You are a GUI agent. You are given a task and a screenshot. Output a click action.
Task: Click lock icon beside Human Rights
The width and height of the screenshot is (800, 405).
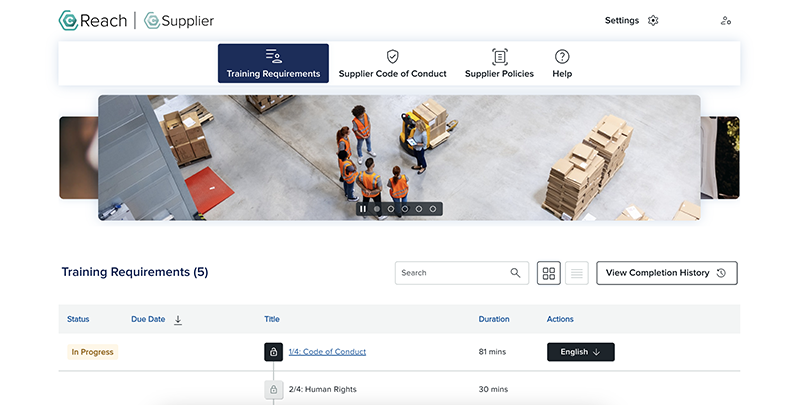pyautogui.click(x=273, y=389)
